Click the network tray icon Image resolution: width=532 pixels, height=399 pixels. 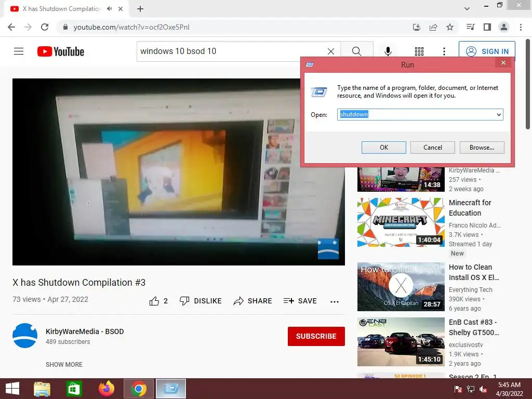coord(471,389)
